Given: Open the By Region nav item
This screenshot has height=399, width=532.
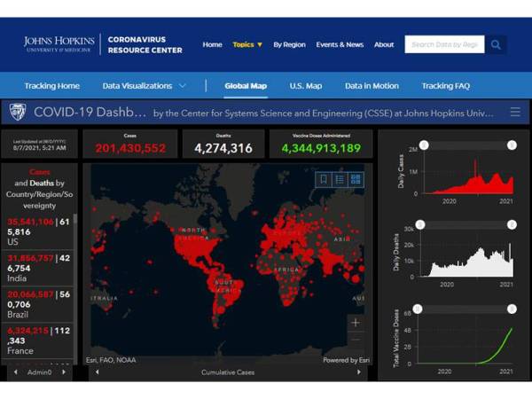Looking at the screenshot, I should 289,44.
